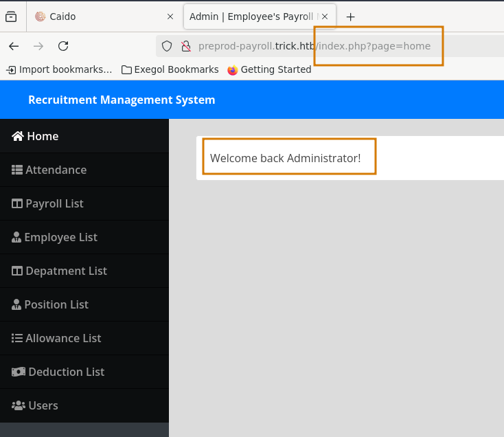This screenshot has width=504, height=437.
Task: Click the Allowance List bullet icon
Action: [x=17, y=338]
